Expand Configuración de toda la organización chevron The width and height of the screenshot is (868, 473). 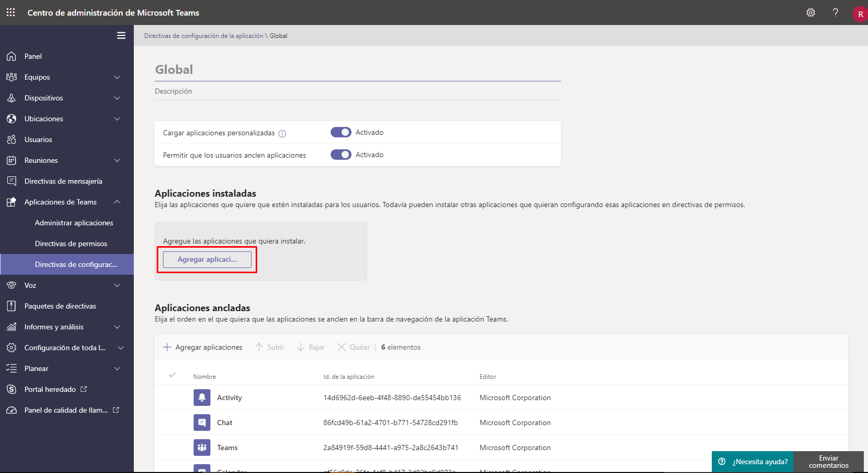[121, 348]
